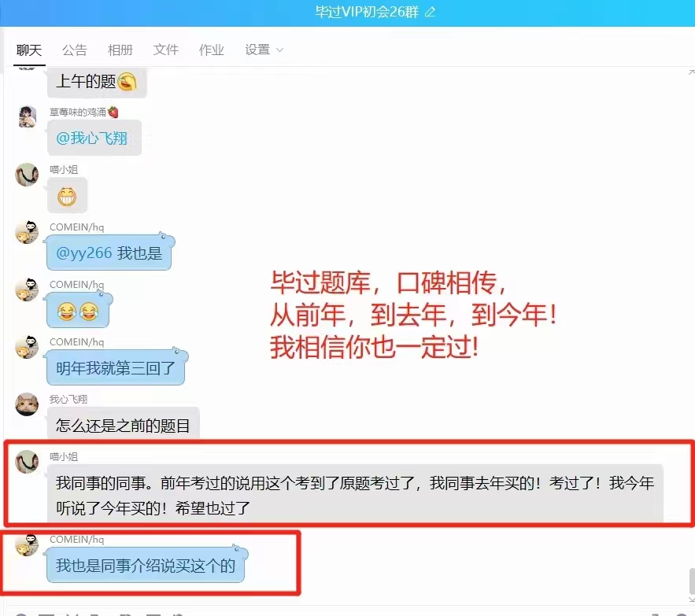Click the bubble 我也是同事介绍说买这个的
695x616 pixels.
pos(146,566)
